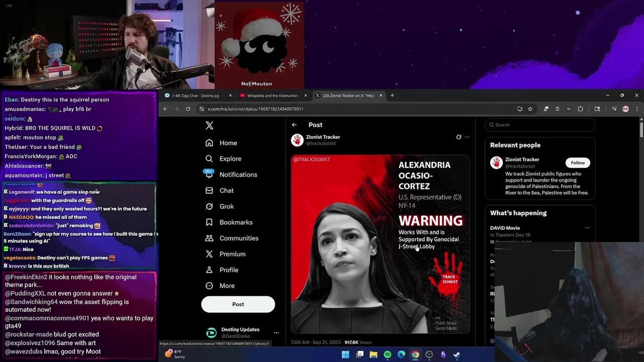This screenshot has height=362, width=644.
Task: Open Bookmarks in the sidebar
Action: (x=229, y=222)
